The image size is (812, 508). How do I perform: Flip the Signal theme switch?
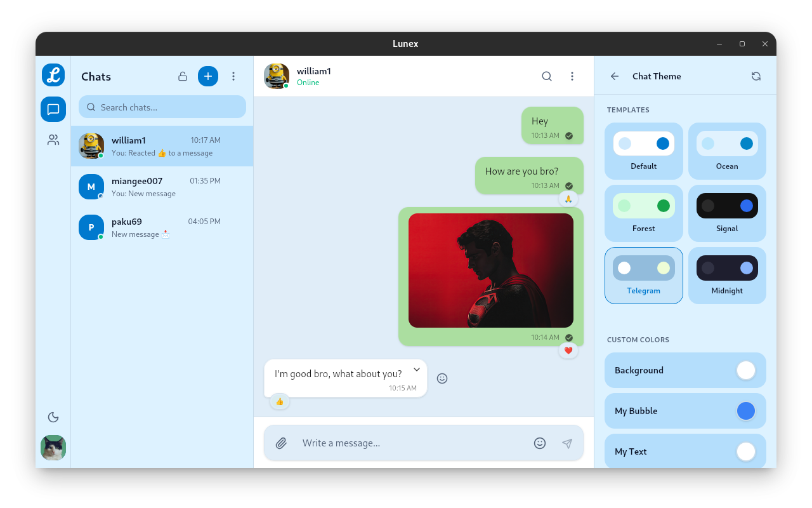(x=727, y=206)
